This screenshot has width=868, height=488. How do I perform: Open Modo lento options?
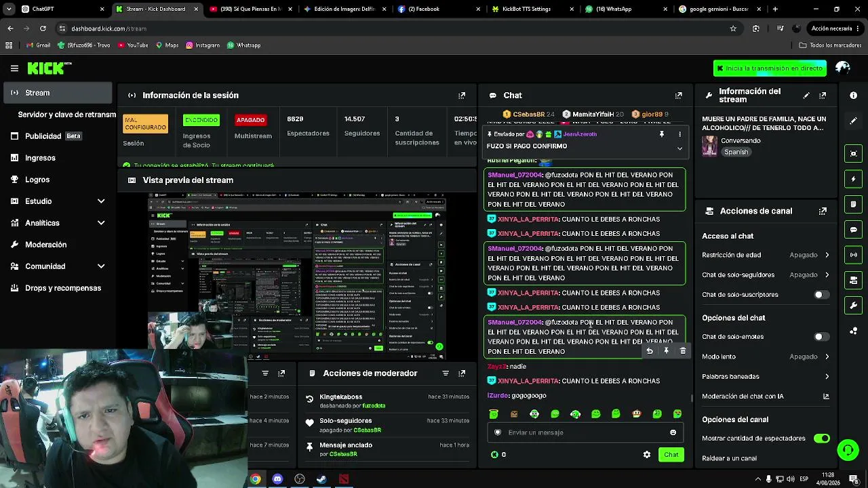(766, 357)
